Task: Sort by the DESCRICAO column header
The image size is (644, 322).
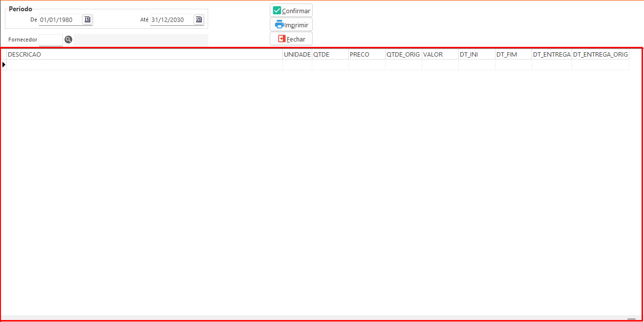Action: point(144,55)
